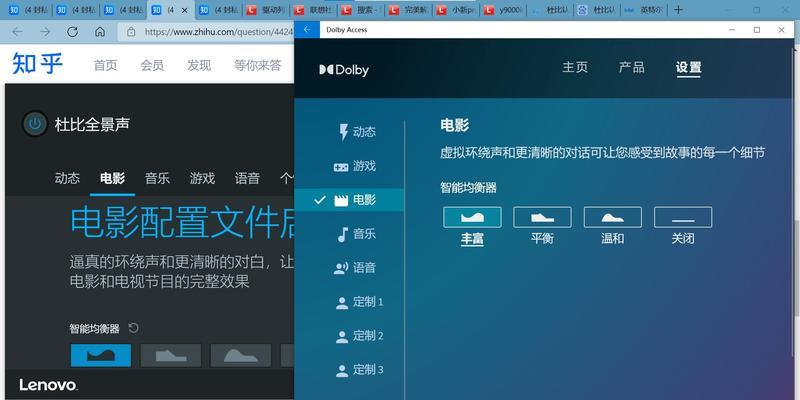Click the browser back arrow
The image size is (800, 400).
pos(17,32)
